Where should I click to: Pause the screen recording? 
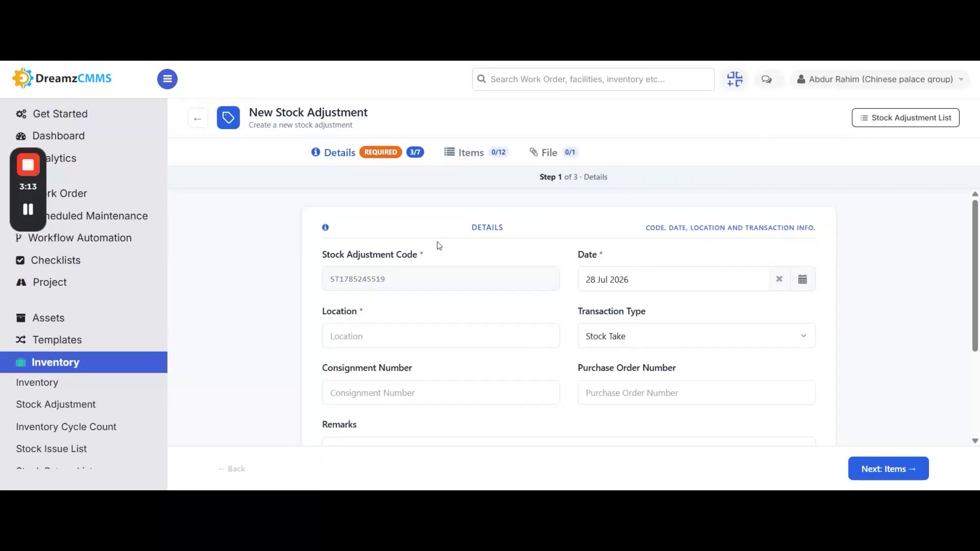[28, 209]
